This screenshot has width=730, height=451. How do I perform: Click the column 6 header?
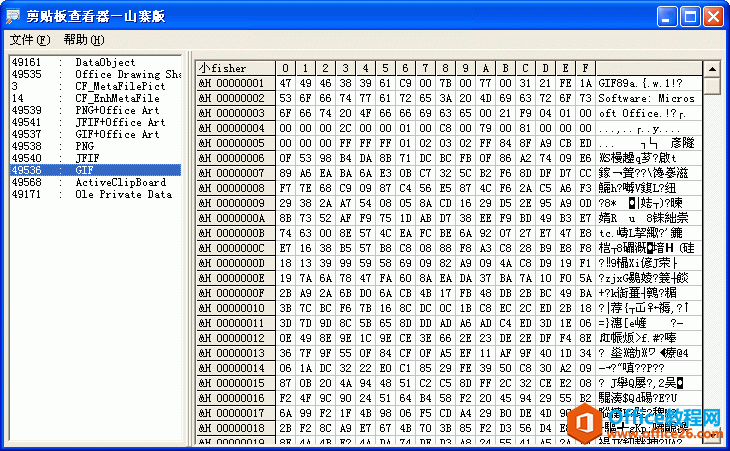(x=406, y=68)
